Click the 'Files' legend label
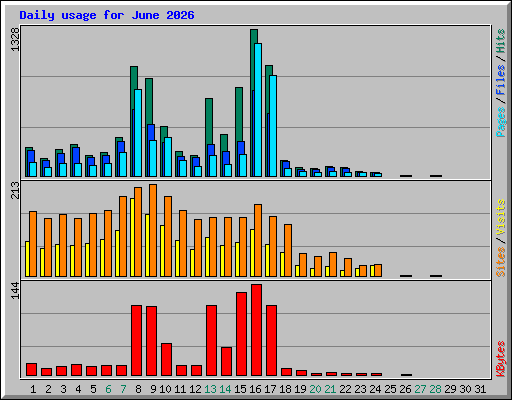 [x=501, y=80]
